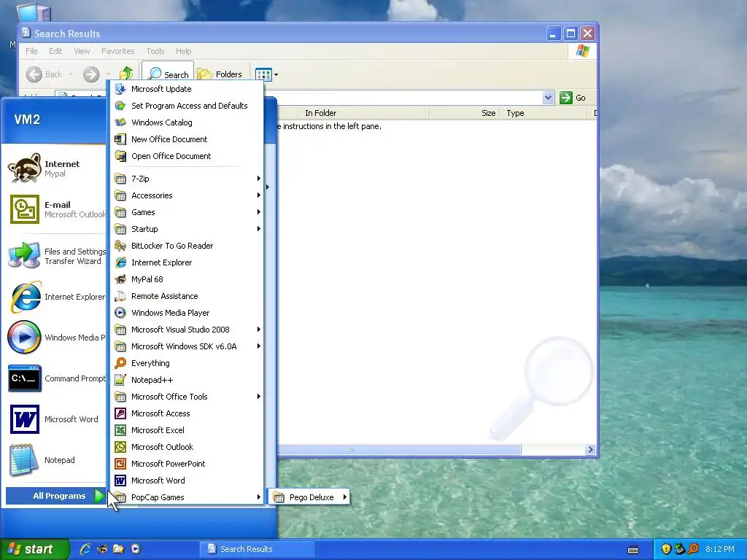Click security shield tray icon

click(x=666, y=549)
